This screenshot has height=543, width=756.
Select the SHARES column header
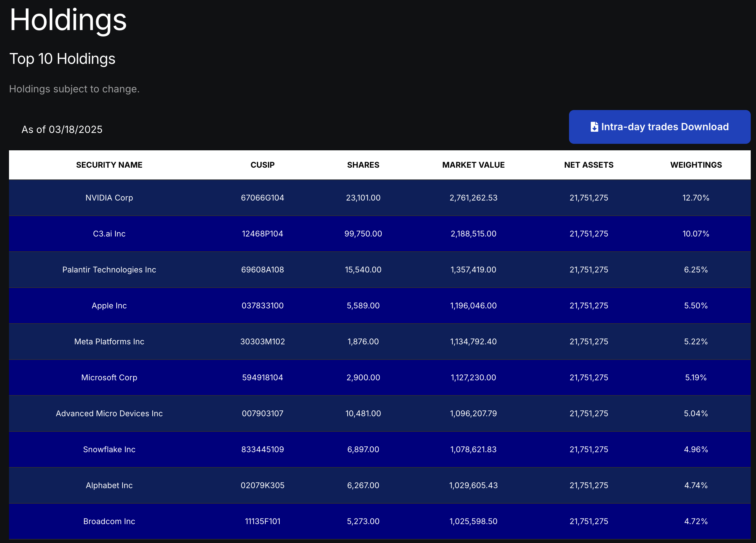[x=363, y=165]
